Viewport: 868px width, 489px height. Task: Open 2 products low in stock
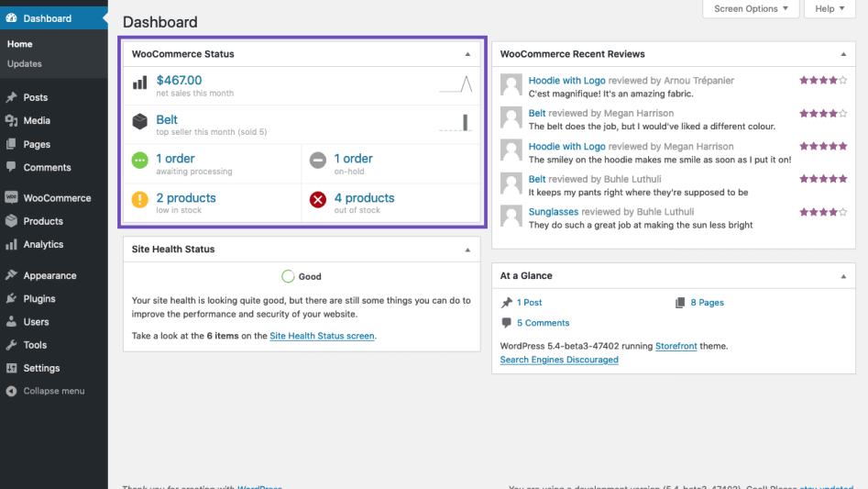tap(186, 197)
